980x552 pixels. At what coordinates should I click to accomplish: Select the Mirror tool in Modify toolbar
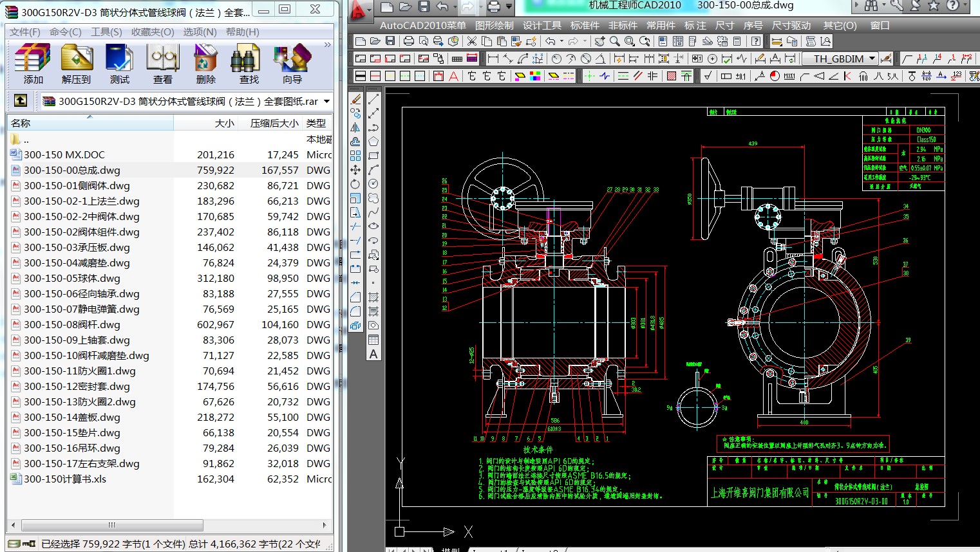(x=355, y=127)
